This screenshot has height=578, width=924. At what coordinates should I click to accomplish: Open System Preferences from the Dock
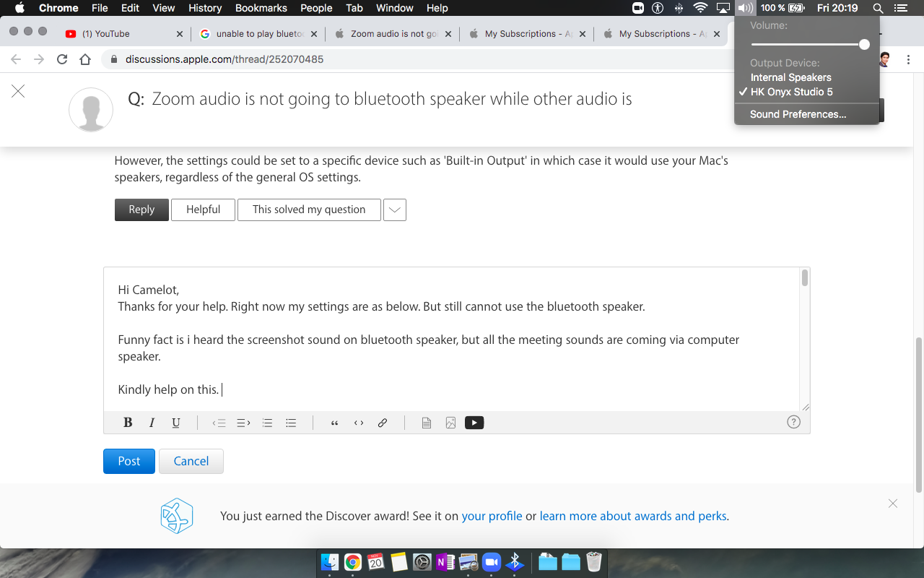[x=422, y=562]
